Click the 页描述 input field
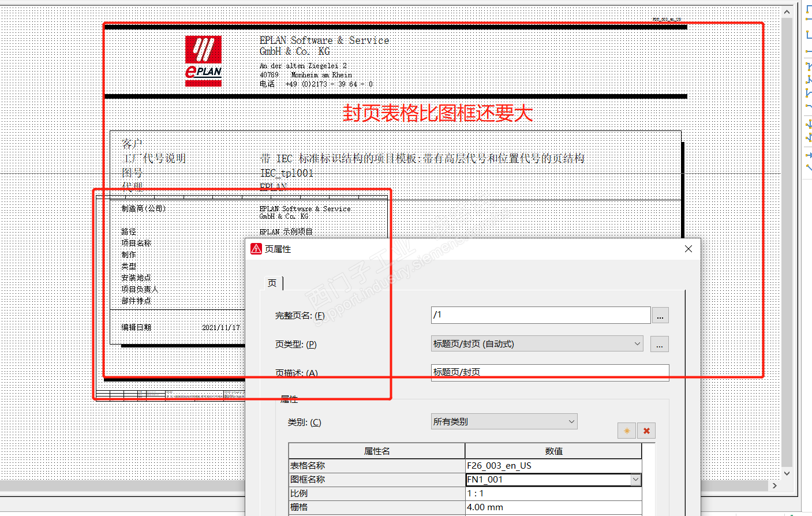 pyautogui.click(x=550, y=372)
